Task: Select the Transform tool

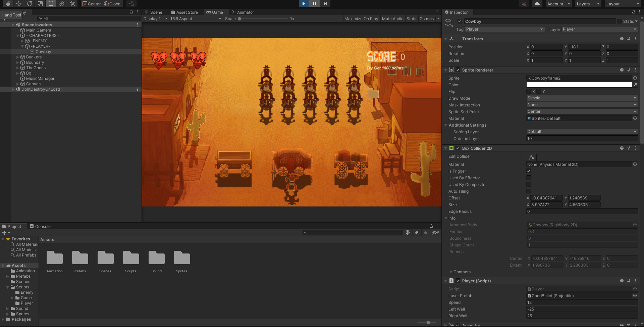Action: [x=62, y=4]
